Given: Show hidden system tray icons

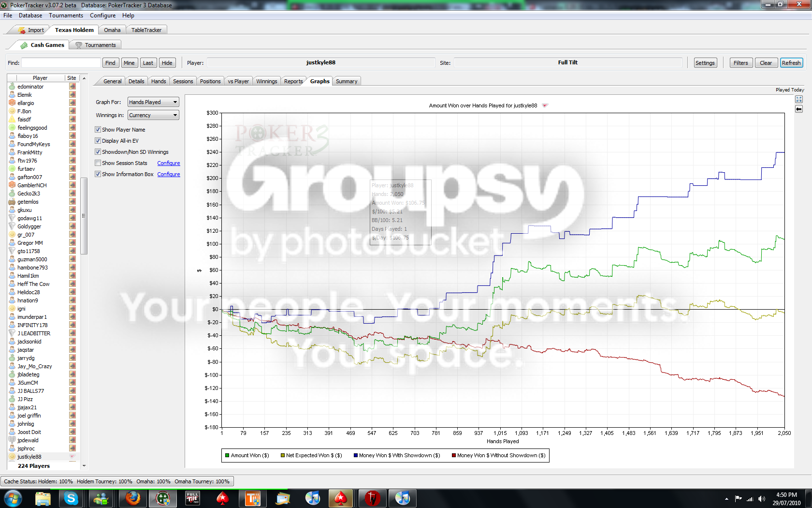Looking at the screenshot, I should tap(726, 499).
